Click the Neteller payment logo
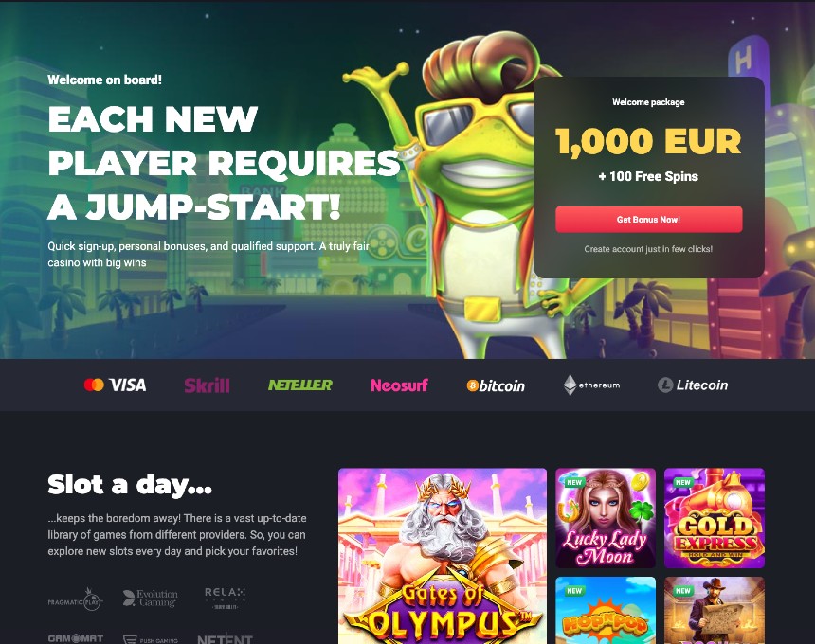Viewport: 815px width, 644px height. tap(299, 385)
